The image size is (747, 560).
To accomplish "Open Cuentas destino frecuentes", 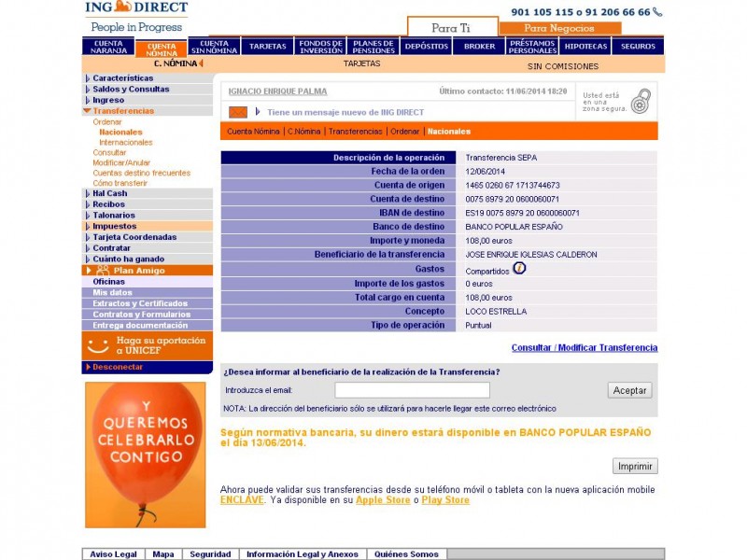I will (x=142, y=173).
